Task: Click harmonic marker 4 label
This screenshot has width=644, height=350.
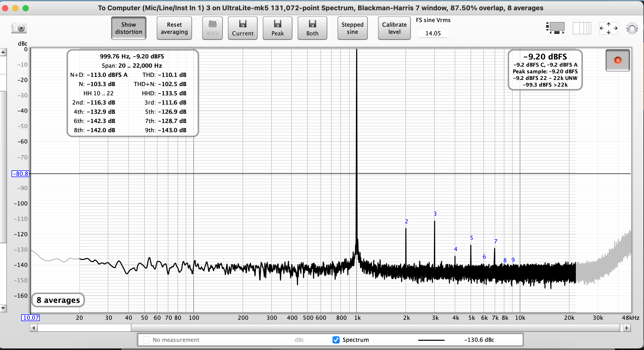Action: pos(455,249)
